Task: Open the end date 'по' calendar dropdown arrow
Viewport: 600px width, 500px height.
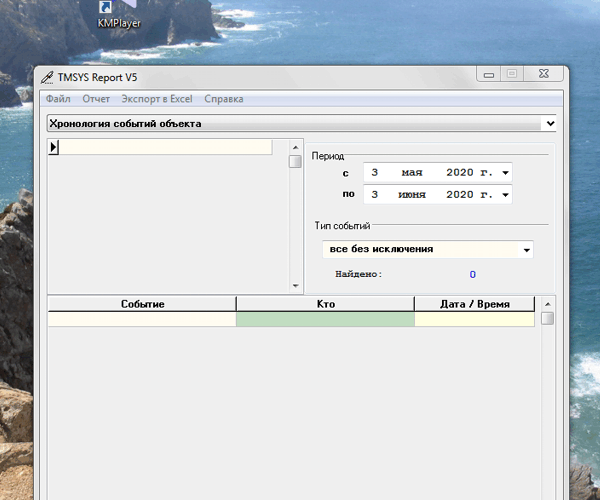Action: 505,195
